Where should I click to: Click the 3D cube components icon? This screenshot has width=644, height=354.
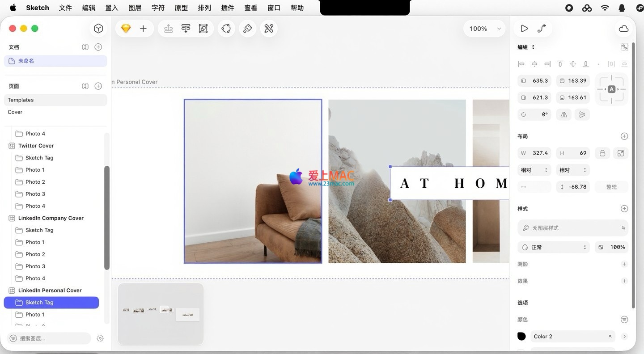[x=98, y=29]
